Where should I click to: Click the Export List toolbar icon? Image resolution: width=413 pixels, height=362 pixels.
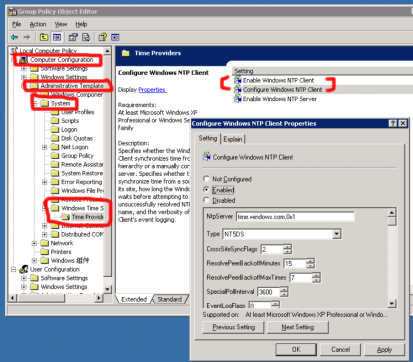pyautogui.click(x=86, y=37)
